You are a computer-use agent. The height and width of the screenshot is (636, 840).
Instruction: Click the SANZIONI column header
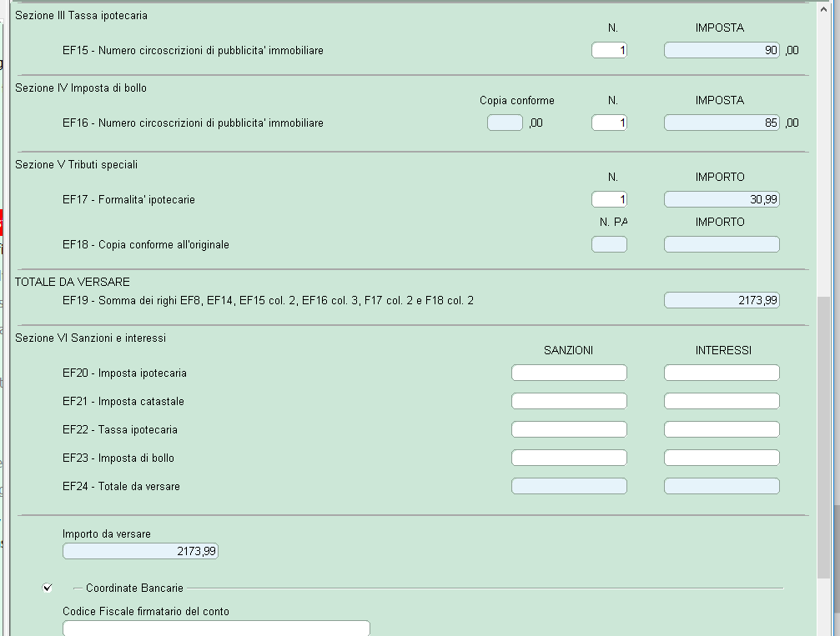coord(568,350)
